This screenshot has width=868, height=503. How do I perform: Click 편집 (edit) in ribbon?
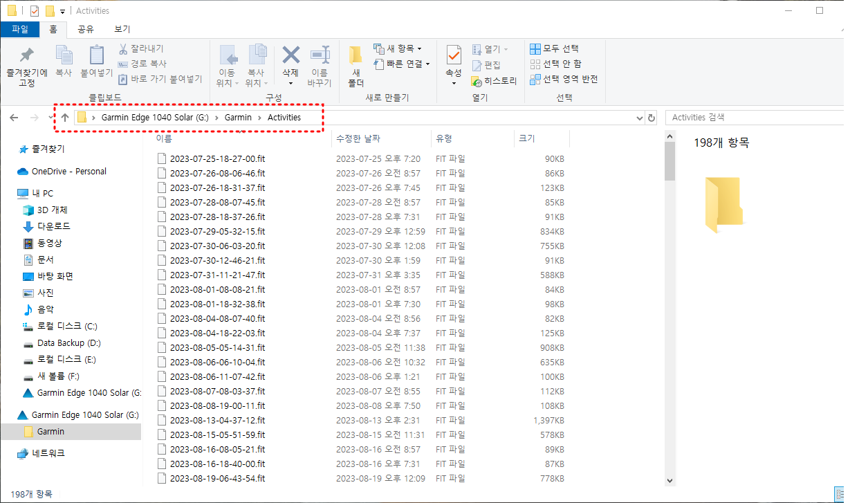pyautogui.click(x=486, y=65)
